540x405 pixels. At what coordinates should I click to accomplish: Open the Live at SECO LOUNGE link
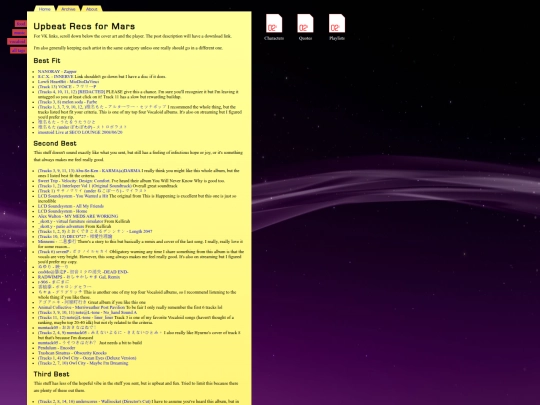(x=80, y=132)
